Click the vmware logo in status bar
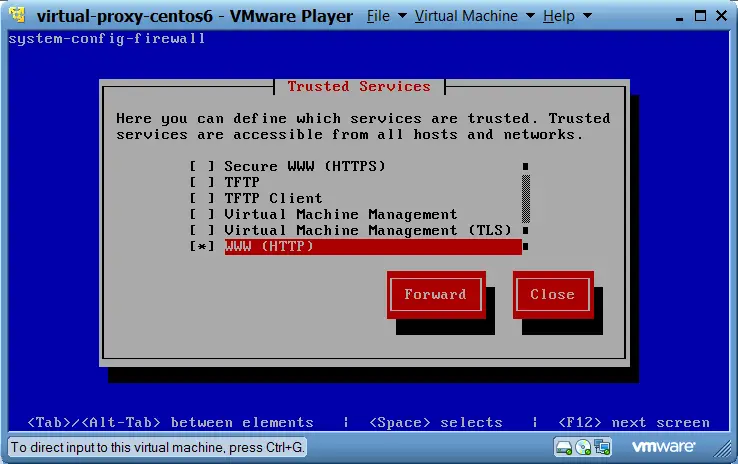 click(x=663, y=446)
